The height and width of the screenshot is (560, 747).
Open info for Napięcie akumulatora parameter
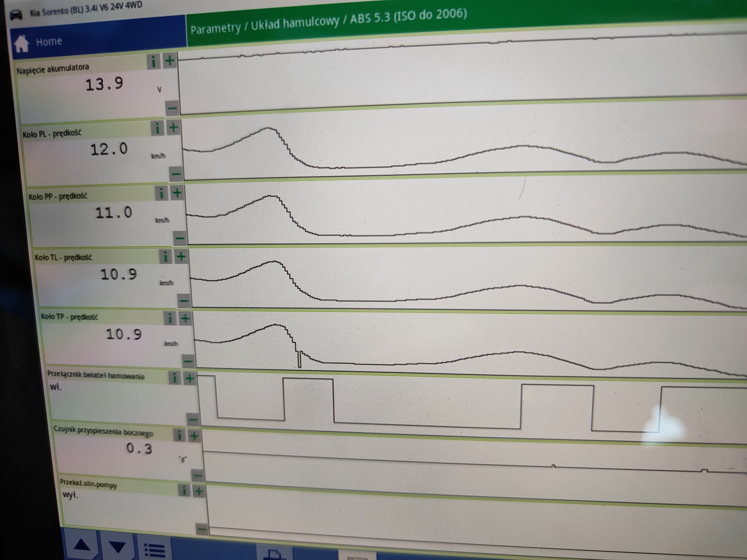[153, 62]
